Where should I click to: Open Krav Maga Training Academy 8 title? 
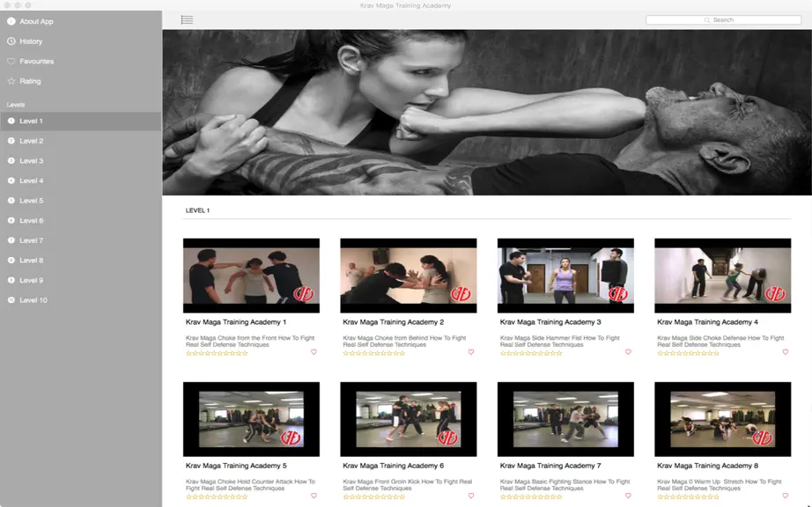[x=707, y=466]
